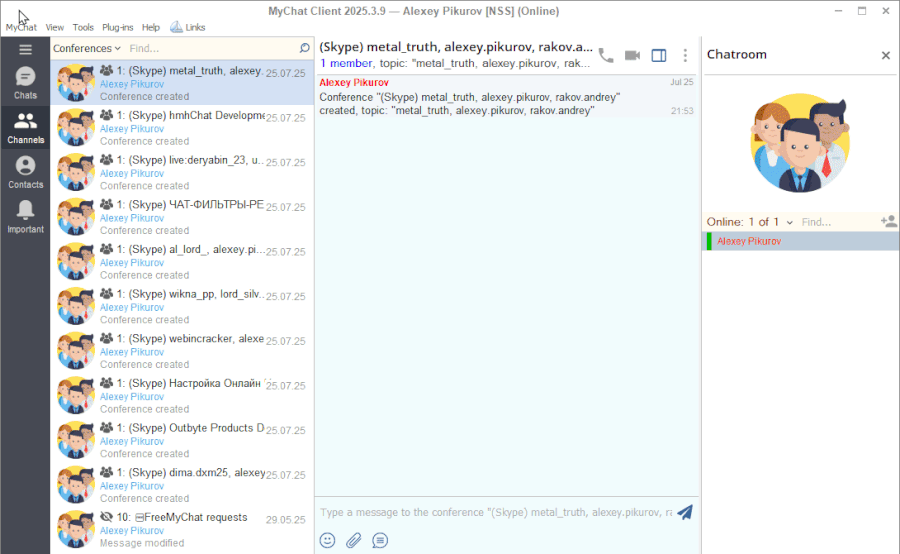The width and height of the screenshot is (900, 554).
Task: Click the Jul 25 date on the message
Action: pos(682,82)
